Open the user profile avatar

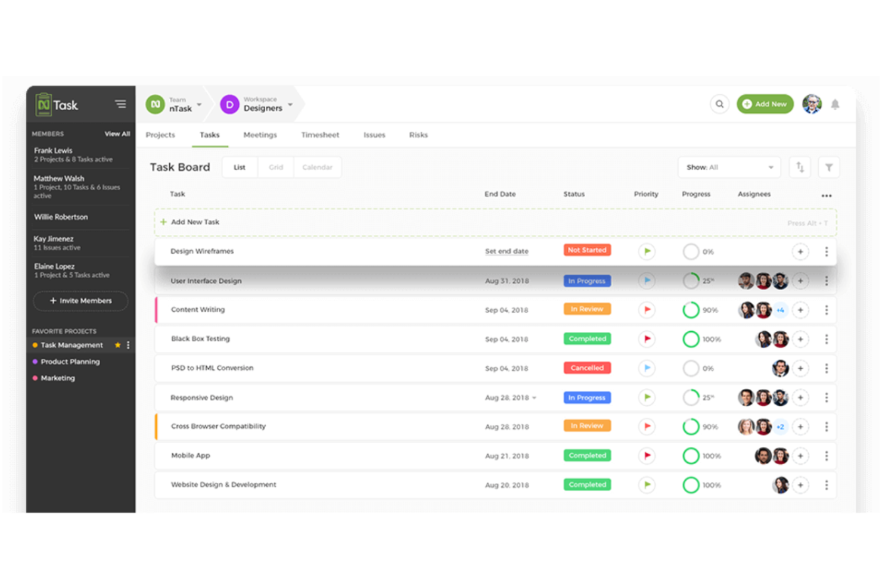click(812, 104)
